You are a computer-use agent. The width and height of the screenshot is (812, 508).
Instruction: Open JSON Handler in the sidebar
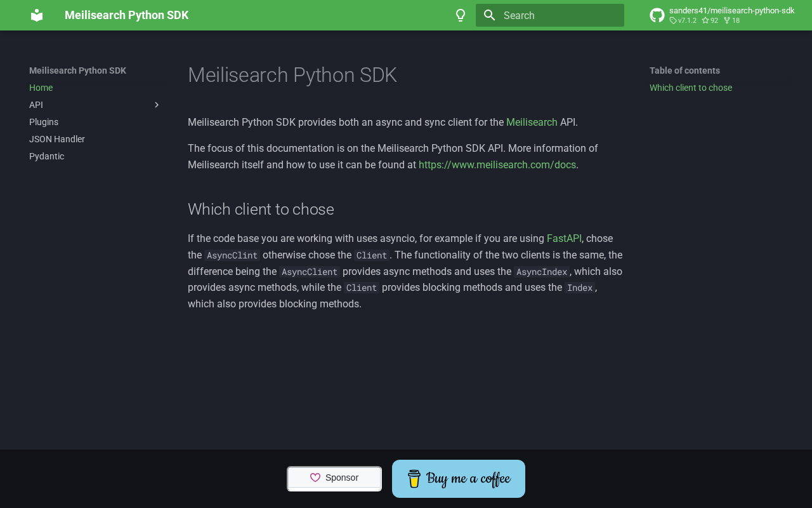point(57,139)
